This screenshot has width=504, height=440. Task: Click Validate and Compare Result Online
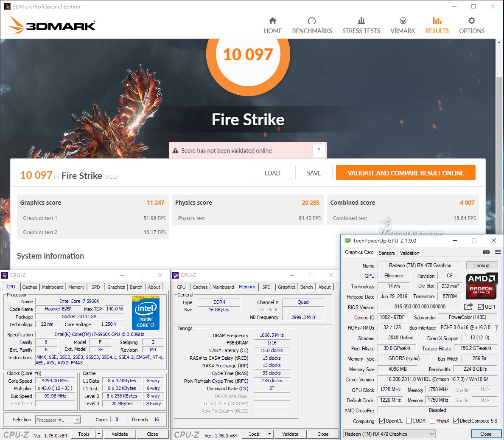(x=406, y=173)
